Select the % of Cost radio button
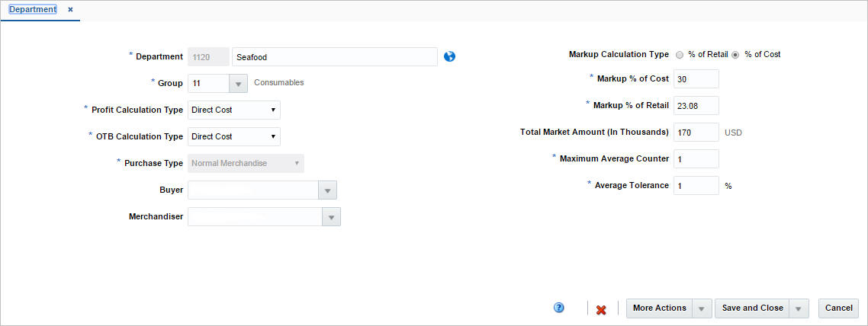Viewport: 868px width, 326px height. [736, 55]
